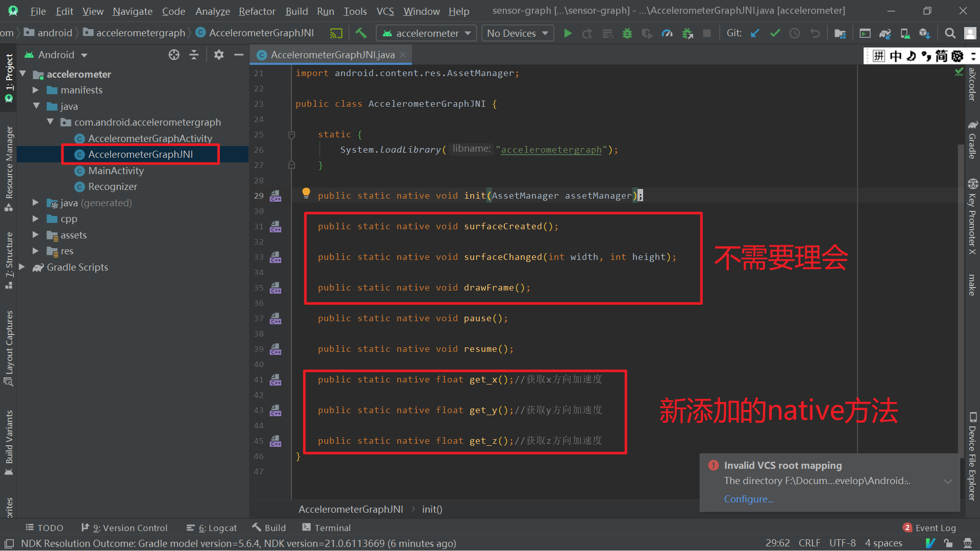Viewport: 980px width, 551px height.
Task: Open the Build menu
Action: [297, 11]
